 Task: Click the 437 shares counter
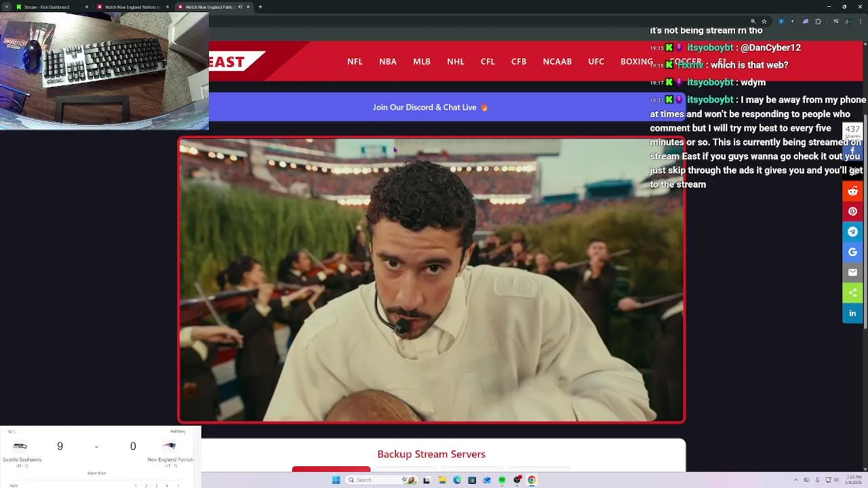[852, 131]
